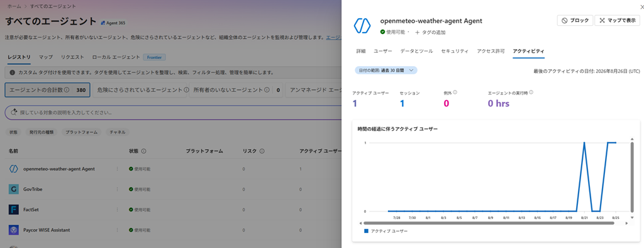The width and height of the screenshot is (644, 248).
Task: Click the large agent logo in detail panel
Action: [x=362, y=26]
